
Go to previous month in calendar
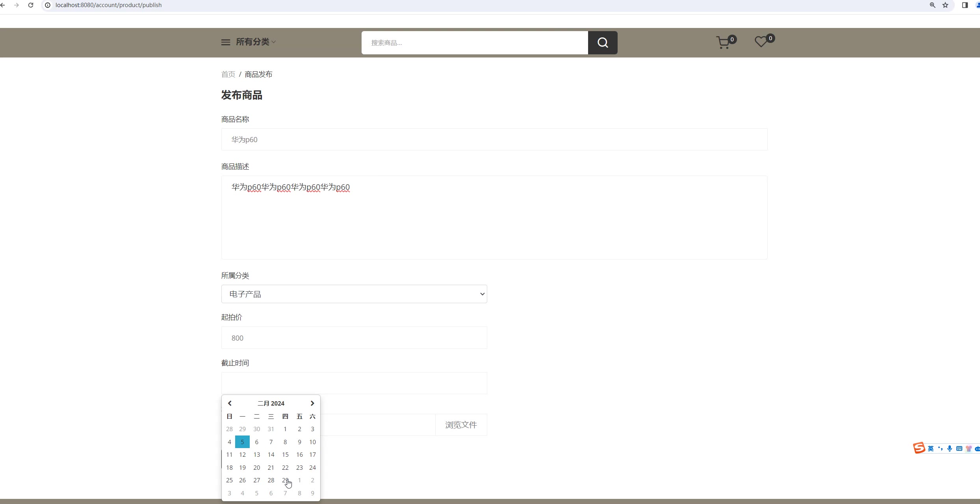(230, 403)
